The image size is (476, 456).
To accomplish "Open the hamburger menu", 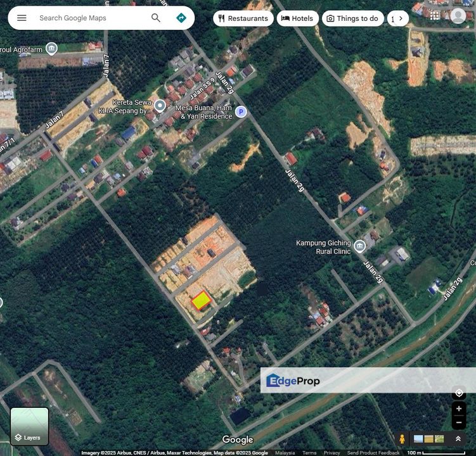I will [22, 18].
